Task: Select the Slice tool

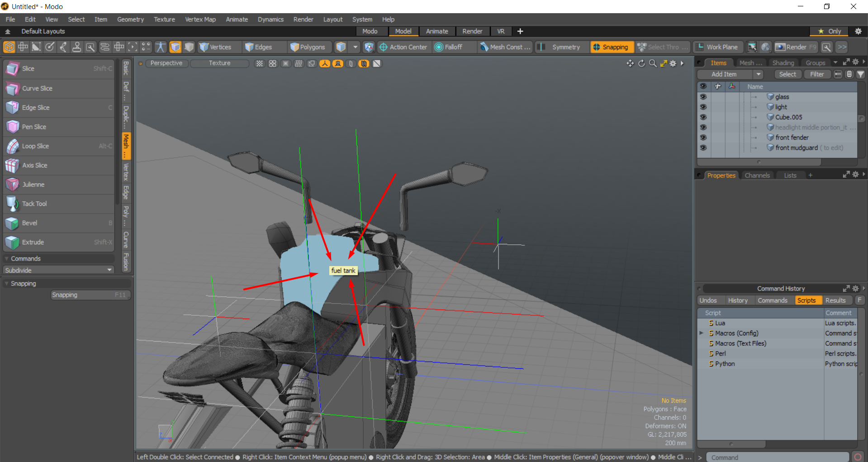Action: 59,69
